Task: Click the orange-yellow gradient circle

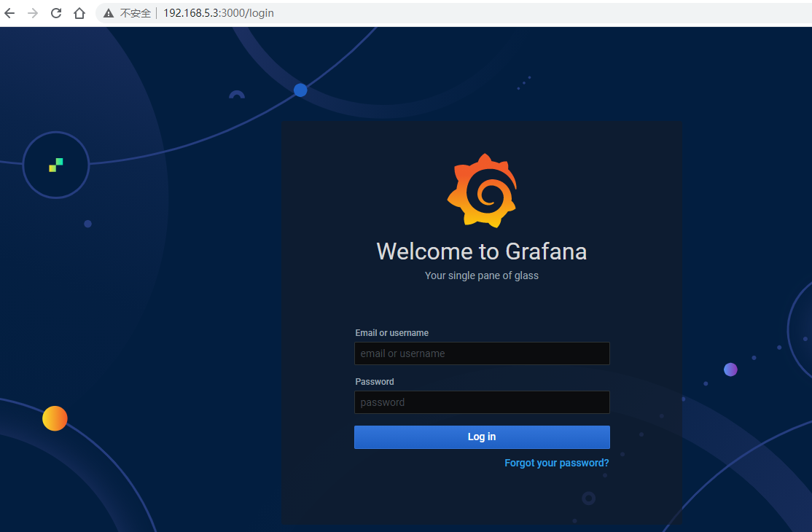Action: [55, 418]
